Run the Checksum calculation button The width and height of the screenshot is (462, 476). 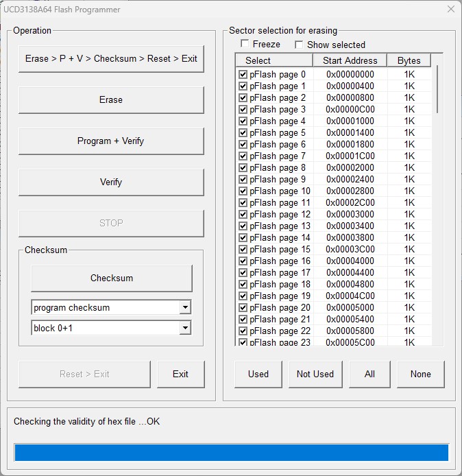[111, 278]
